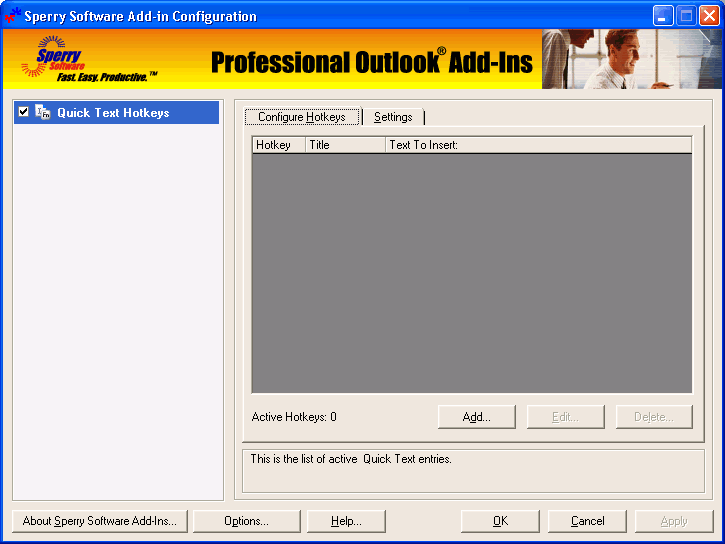This screenshot has height=544, width=725.
Task: Click the Quick Text entries description text
Action: (351, 459)
